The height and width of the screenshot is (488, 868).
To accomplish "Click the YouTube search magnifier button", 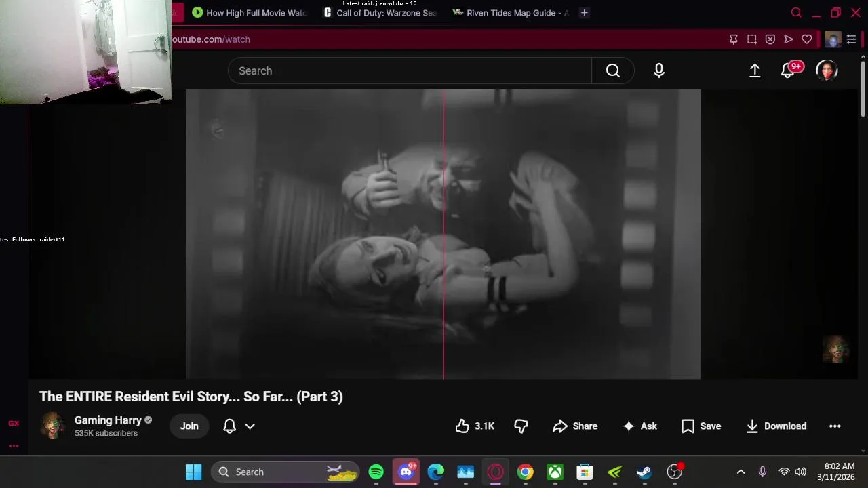I will pos(613,70).
